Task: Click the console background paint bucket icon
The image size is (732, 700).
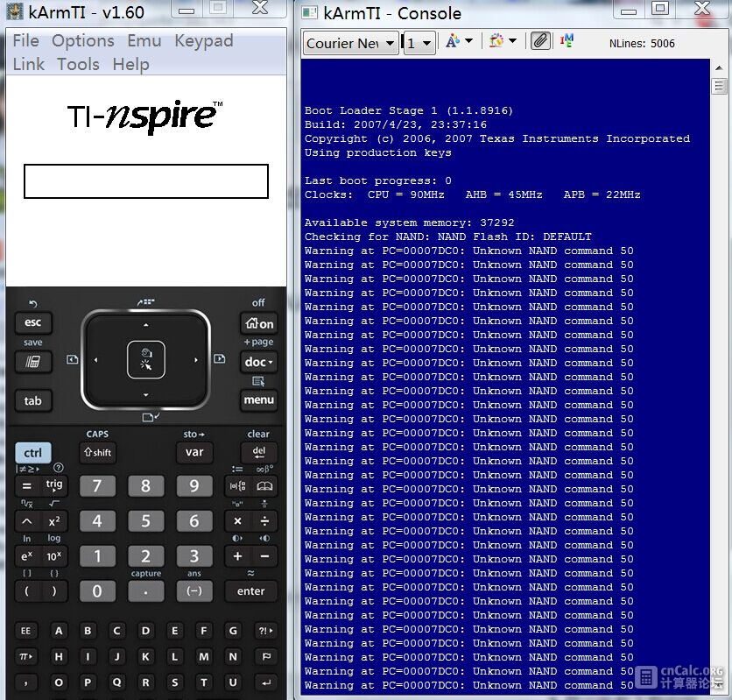Action: click(x=496, y=41)
